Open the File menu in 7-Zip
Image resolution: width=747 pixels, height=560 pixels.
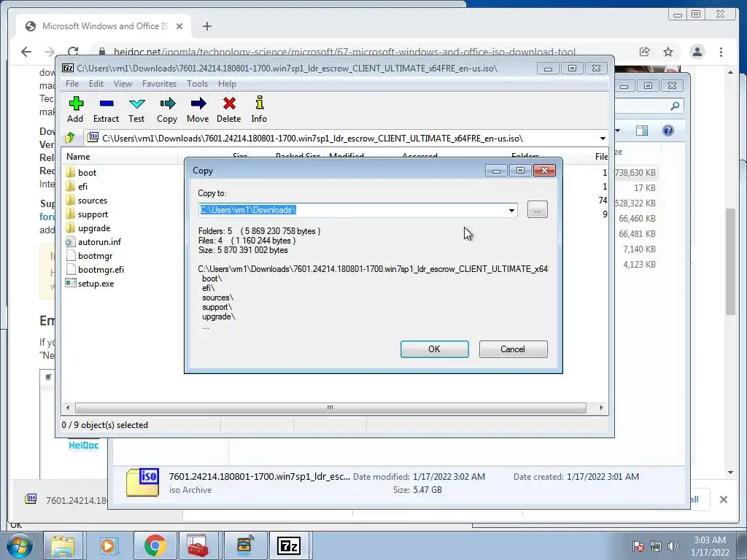(72, 83)
